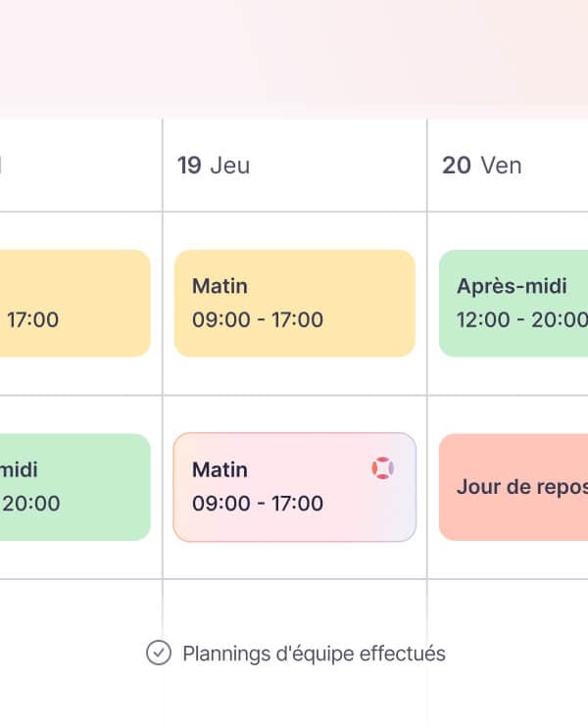This screenshot has width=588, height=728.
Task: Select the Jour de repos card
Action: [514, 487]
